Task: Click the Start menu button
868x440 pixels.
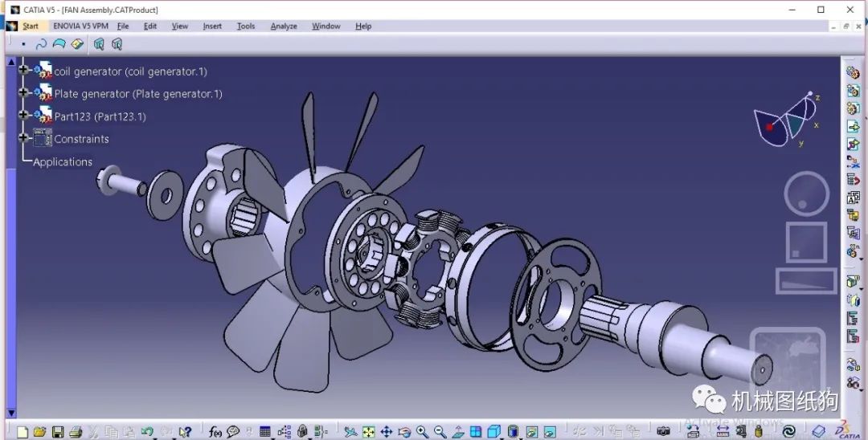Action: 31,26
